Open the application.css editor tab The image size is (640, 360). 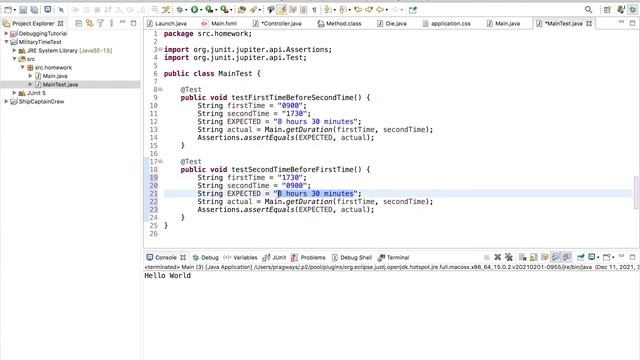click(447, 24)
